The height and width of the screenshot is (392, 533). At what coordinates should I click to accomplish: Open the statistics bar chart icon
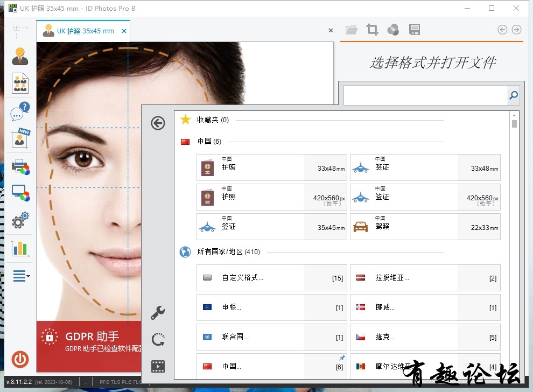click(x=20, y=248)
